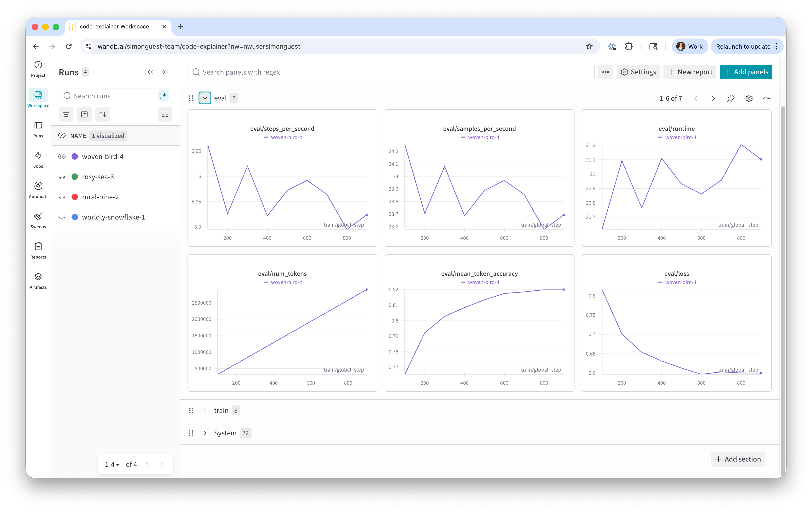The height and width of the screenshot is (512, 812).
Task: Hide the woven-bird-4 run visibility
Action: point(62,157)
